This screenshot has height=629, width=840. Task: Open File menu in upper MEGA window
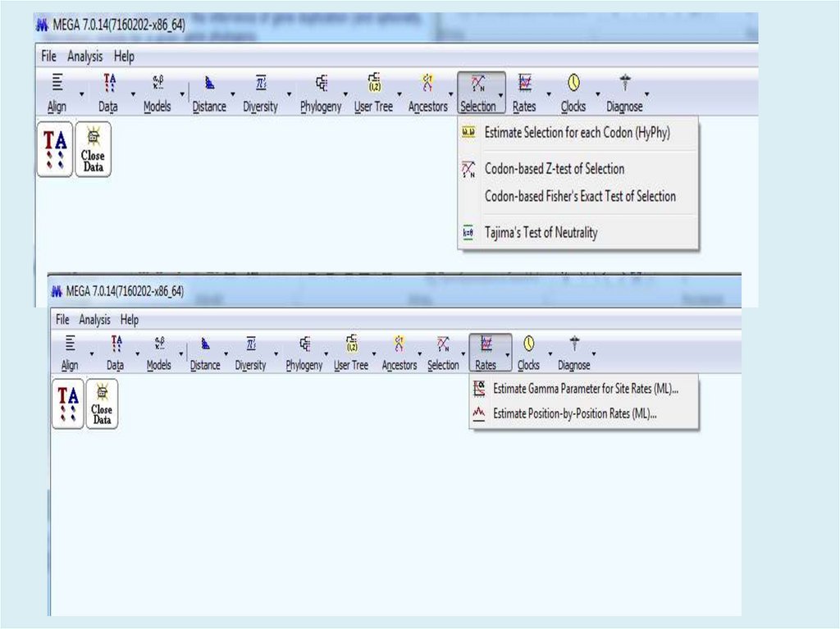tap(48, 57)
